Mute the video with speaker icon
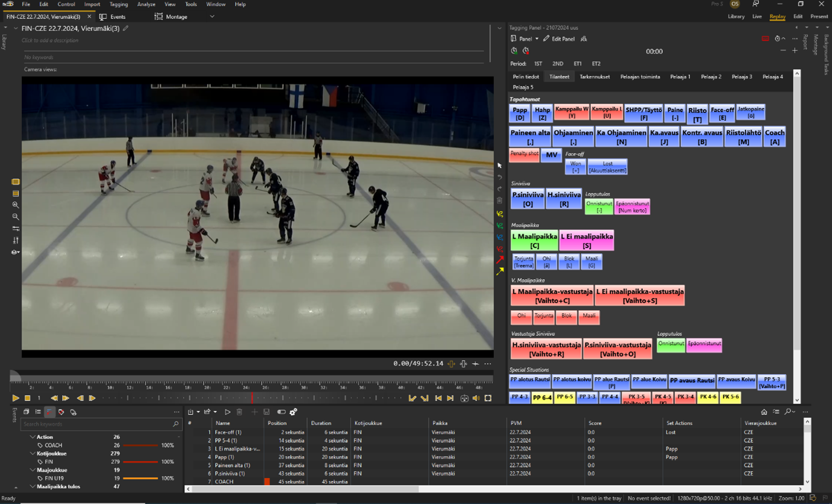The image size is (832, 504). point(476,398)
